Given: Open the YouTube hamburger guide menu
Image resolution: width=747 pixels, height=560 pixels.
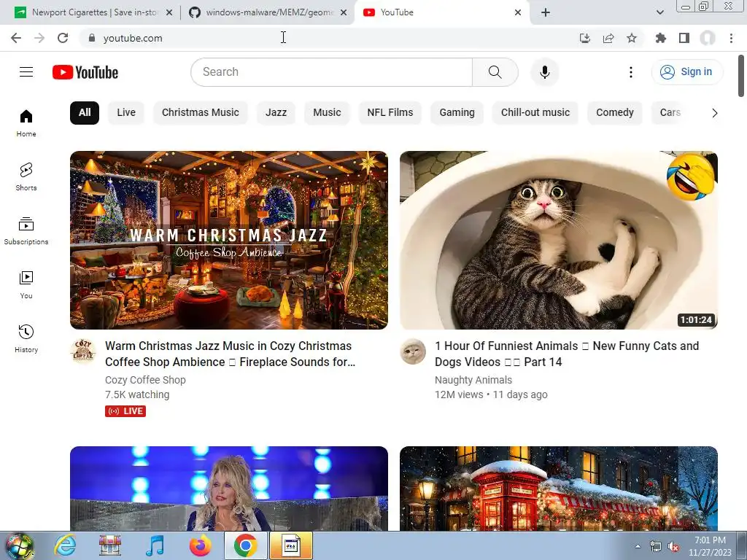Looking at the screenshot, I should click(26, 72).
